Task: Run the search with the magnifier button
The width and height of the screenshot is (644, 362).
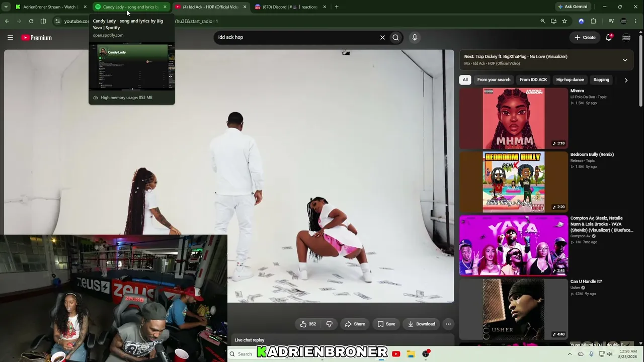Action: pos(396,37)
